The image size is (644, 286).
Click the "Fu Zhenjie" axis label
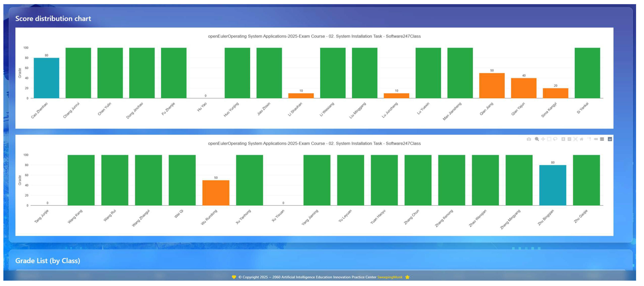168,109
